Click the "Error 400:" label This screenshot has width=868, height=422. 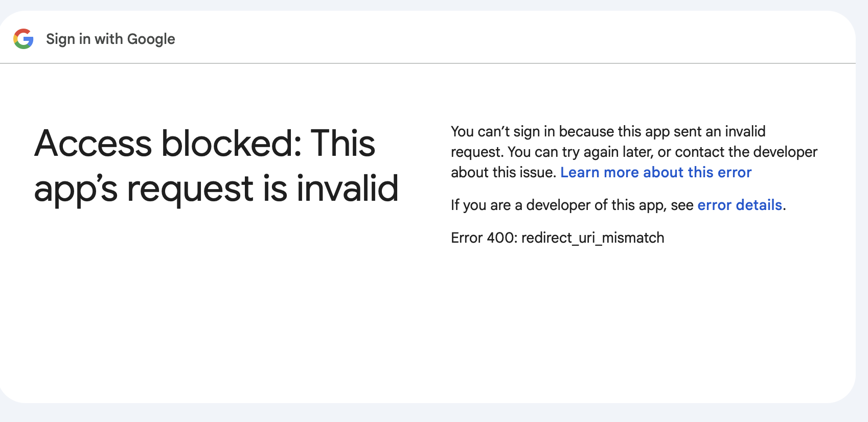click(x=484, y=238)
